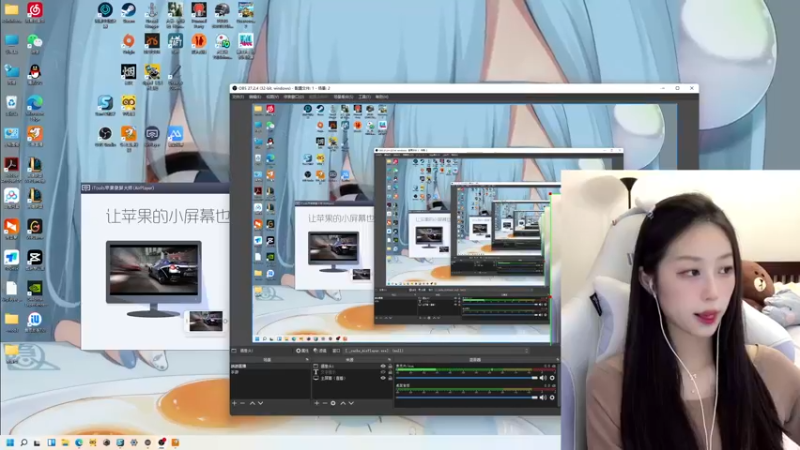Image resolution: width=800 pixels, height=450 pixels.
Task: Move selected source down in Sources panel
Action: click(x=351, y=403)
